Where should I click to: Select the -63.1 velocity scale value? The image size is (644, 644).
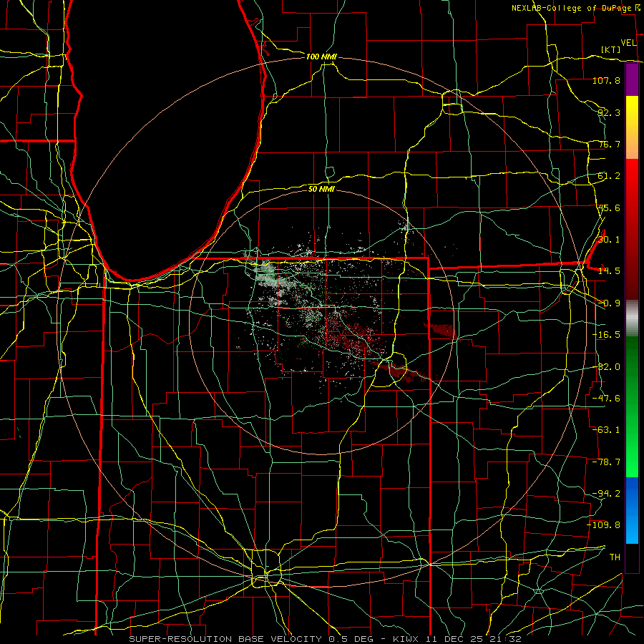pyautogui.click(x=606, y=430)
